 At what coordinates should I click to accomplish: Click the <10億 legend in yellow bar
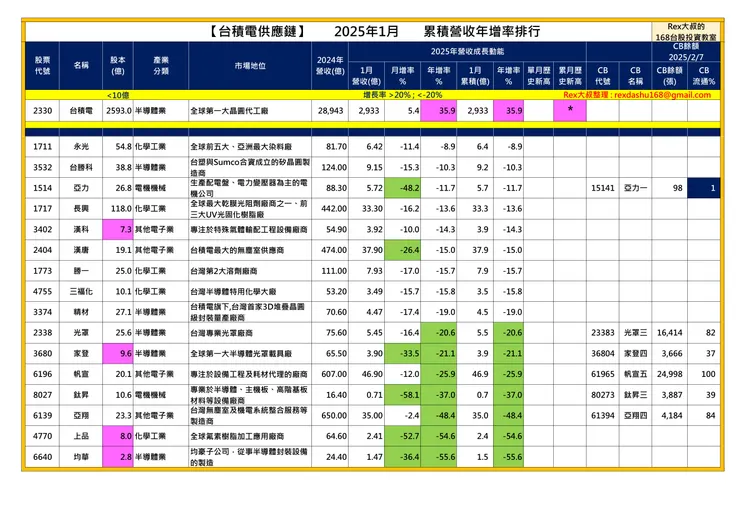tap(118, 95)
